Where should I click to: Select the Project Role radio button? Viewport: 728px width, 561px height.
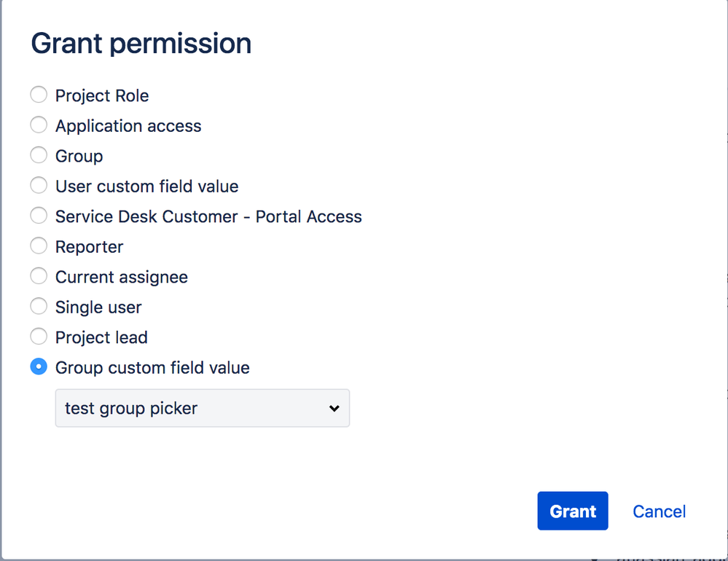[x=39, y=95]
